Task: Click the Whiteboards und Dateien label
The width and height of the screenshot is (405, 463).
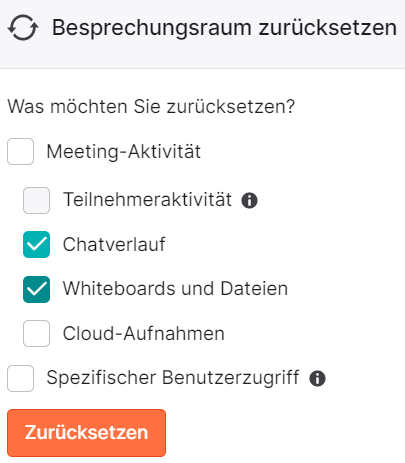Action: click(x=175, y=289)
